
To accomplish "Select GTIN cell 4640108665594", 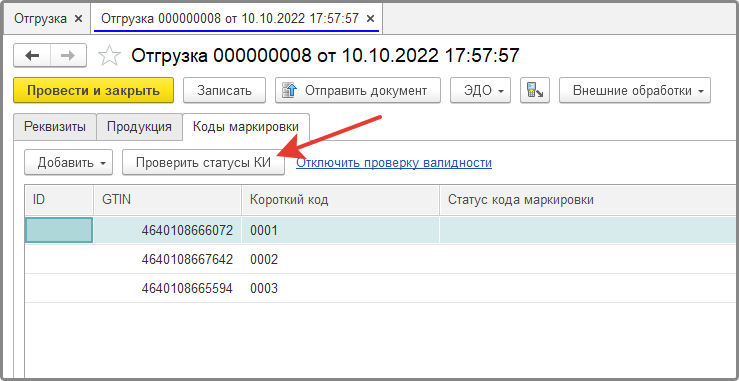I will click(167, 288).
